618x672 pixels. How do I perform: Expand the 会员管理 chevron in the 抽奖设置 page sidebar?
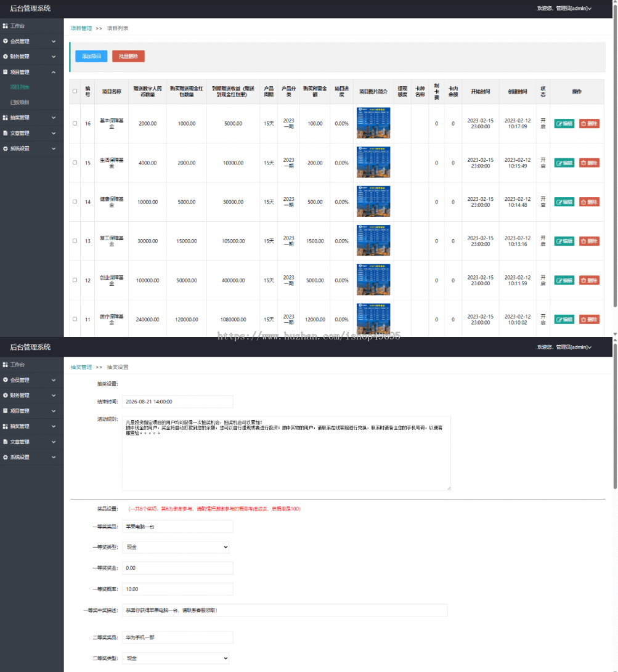(x=54, y=380)
